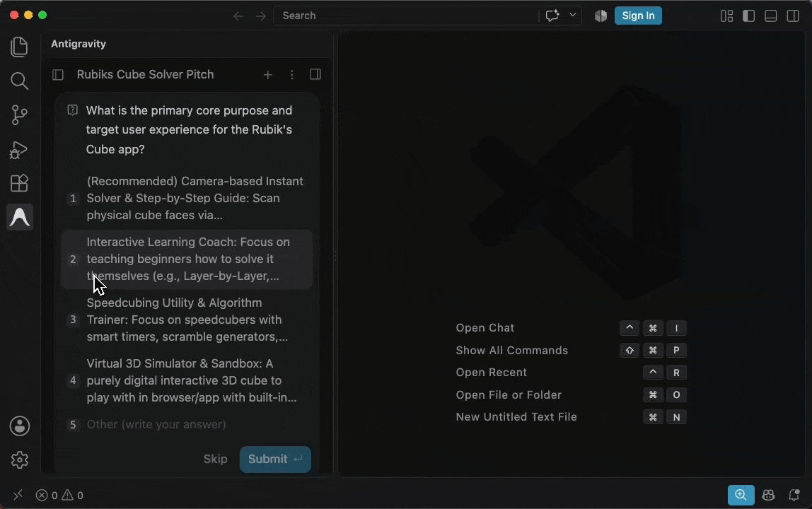Click the zoom magnifier status bar icon
This screenshot has width=812, height=509.
[741, 496]
